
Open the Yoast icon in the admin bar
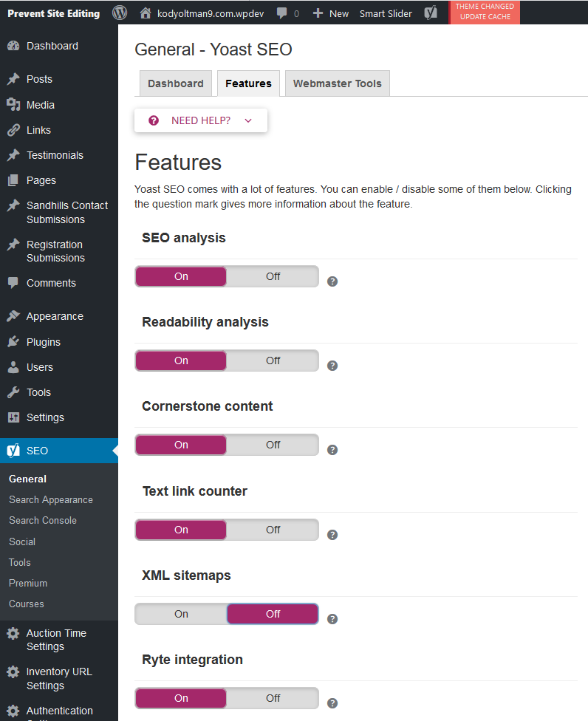tap(431, 13)
